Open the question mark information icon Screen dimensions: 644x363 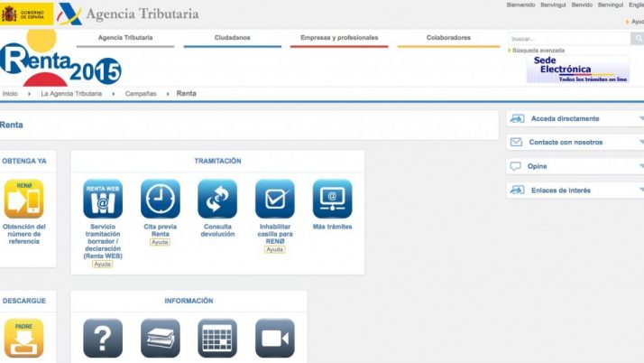click(x=103, y=338)
